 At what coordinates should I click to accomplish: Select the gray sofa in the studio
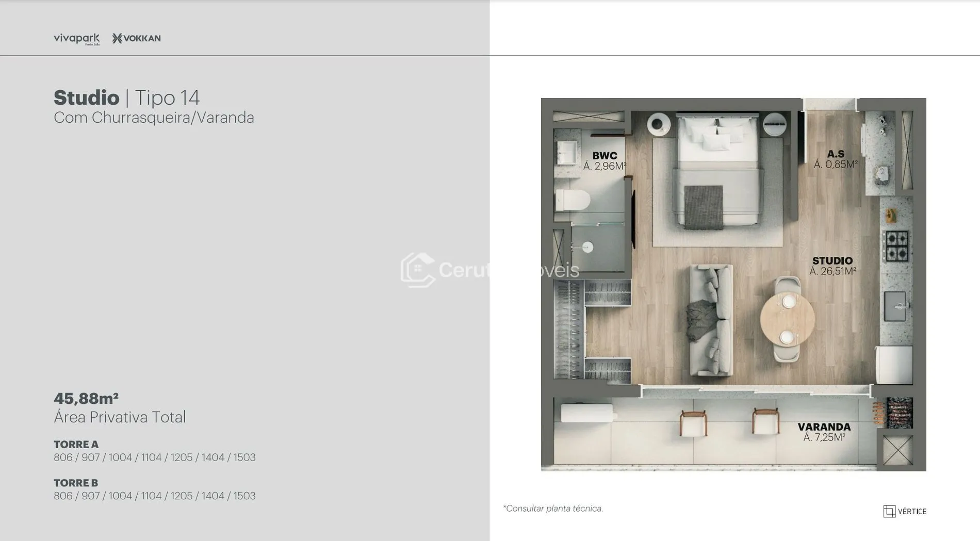coord(710,320)
